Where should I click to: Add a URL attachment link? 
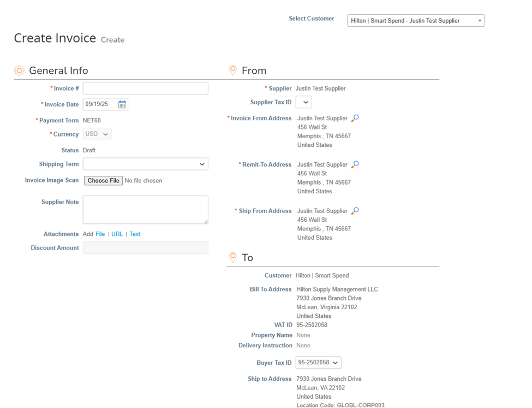click(x=117, y=234)
